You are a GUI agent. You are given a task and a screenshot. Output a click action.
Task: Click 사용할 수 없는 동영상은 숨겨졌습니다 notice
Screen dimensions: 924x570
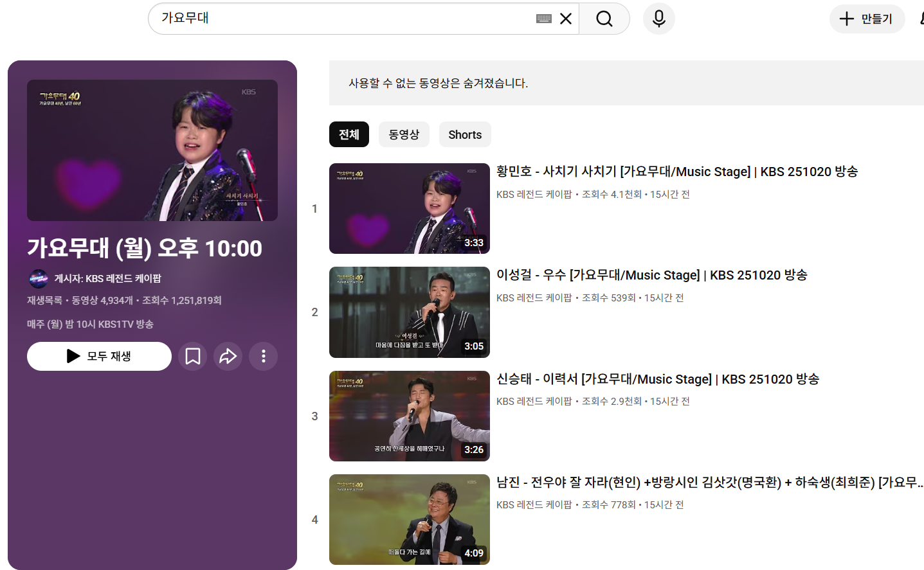(438, 83)
